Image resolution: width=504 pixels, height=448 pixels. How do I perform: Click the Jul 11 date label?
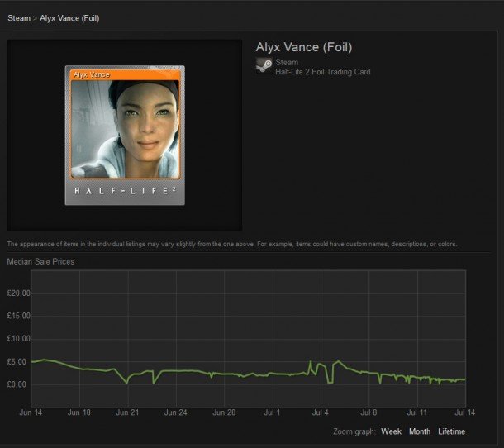pyautogui.click(x=417, y=412)
